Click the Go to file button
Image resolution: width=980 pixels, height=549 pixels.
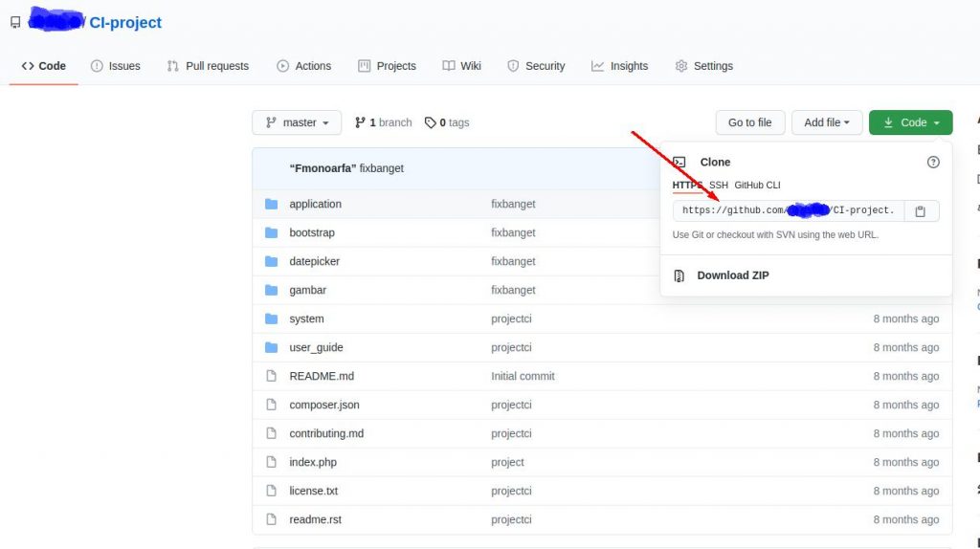(749, 123)
